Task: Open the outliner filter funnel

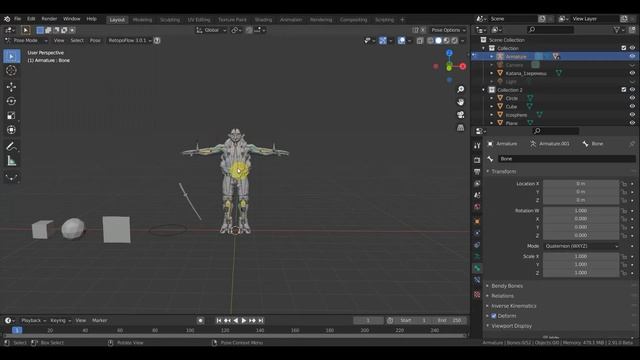Action: point(618,30)
